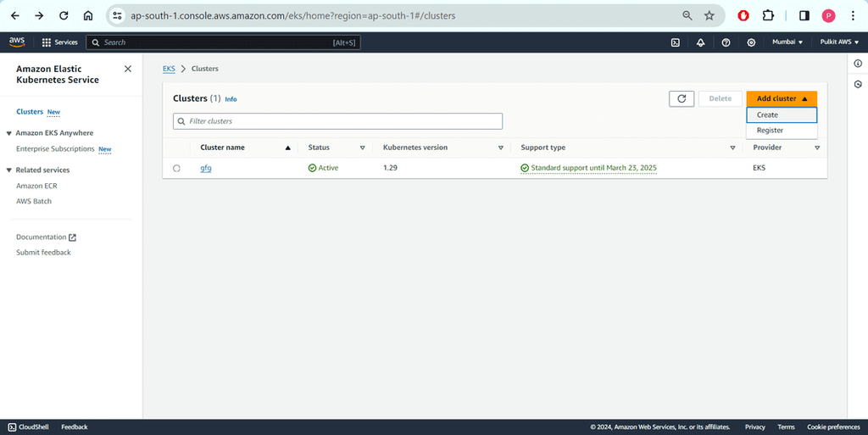Click Kubernetes version 1.29 cell
Screen dimensions: 868x435
click(390, 168)
